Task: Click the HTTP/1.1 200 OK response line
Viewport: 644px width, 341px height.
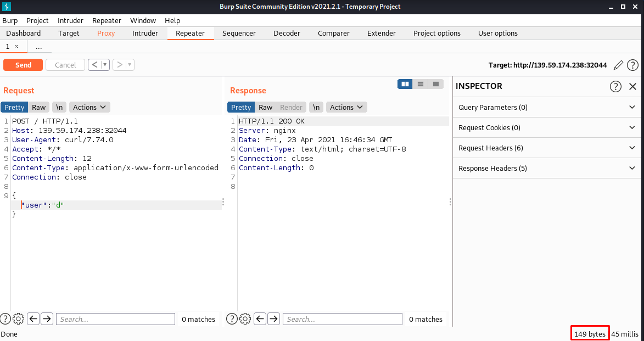Action: click(271, 121)
